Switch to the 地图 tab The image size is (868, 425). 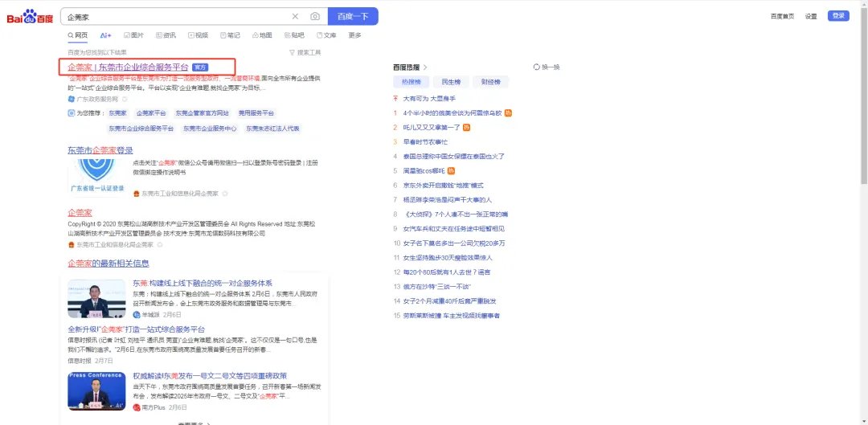(x=262, y=35)
